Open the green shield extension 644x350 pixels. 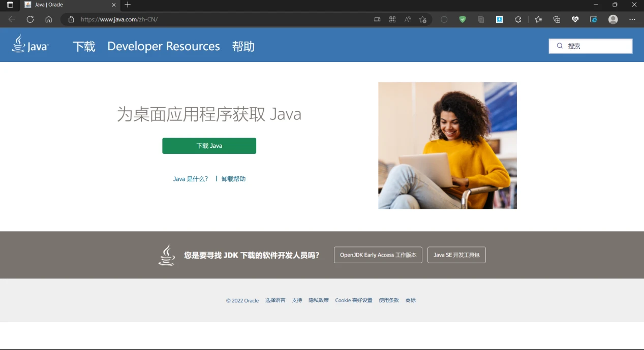pos(463,19)
